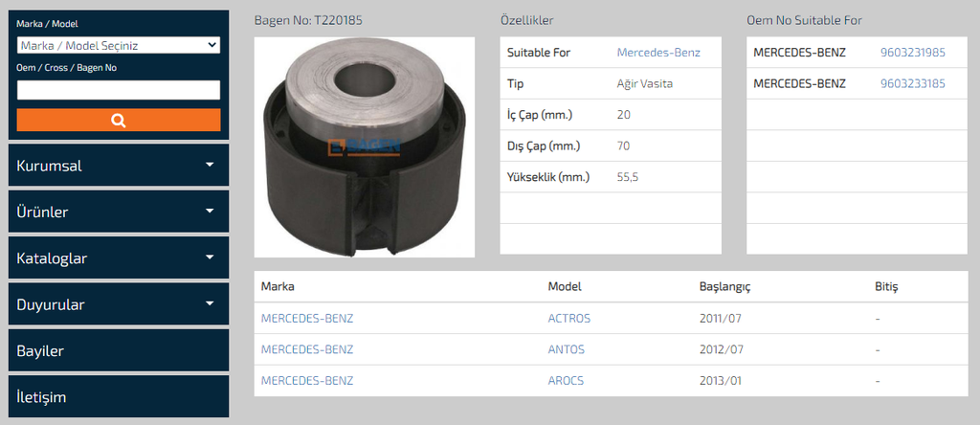Open the T220185 bushing product image
980x425 pixels.
click(365, 146)
